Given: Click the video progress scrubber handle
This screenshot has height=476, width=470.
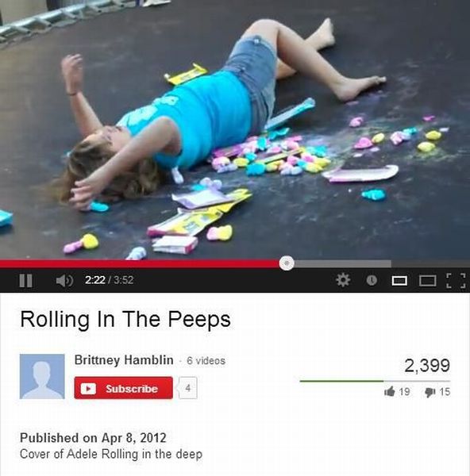Looking at the screenshot, I should (287, 263).
